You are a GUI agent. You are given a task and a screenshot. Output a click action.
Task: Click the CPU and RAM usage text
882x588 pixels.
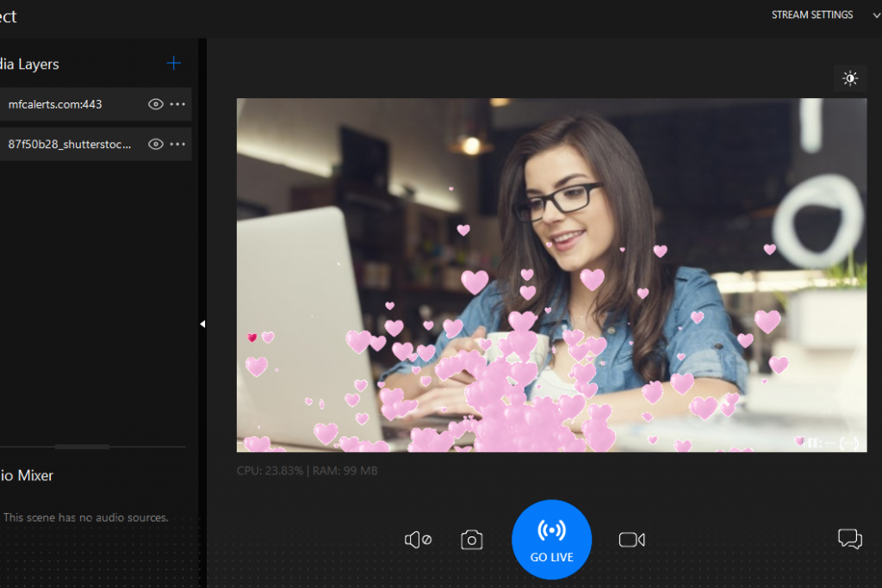(x=307, y=471)
